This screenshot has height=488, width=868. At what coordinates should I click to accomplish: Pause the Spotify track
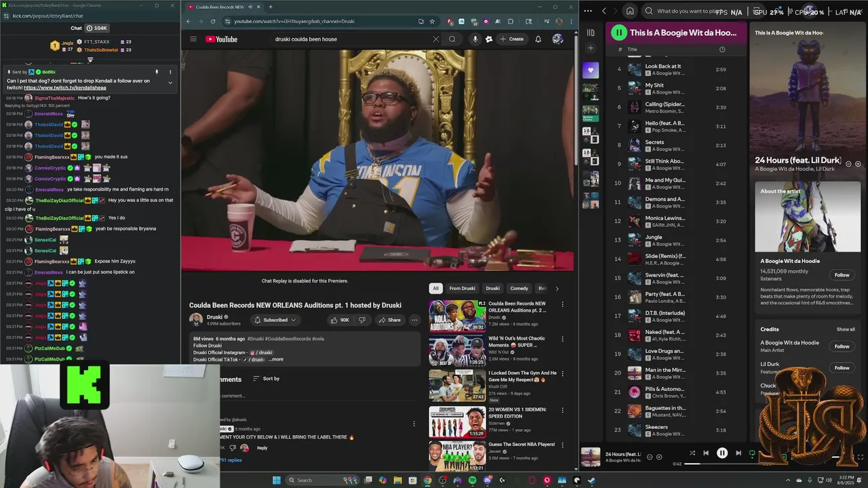pyautogui.click(x=722, y=453)
